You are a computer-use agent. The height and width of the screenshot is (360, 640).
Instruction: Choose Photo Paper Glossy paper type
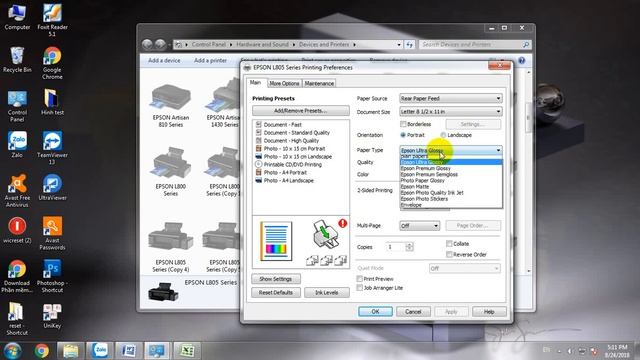pos(451,180)
